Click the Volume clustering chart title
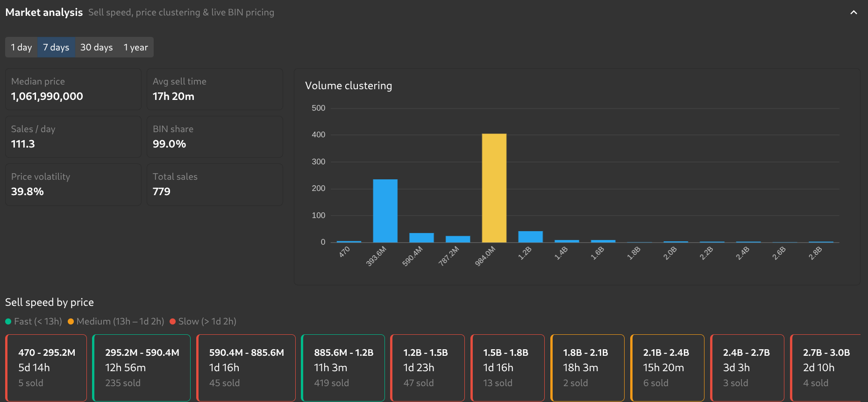 [349, 86]
